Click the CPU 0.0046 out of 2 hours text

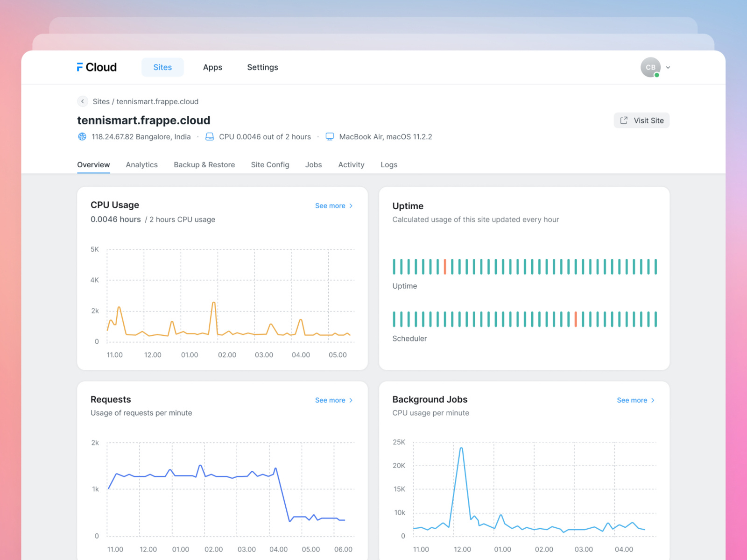(x=265, y=136)
